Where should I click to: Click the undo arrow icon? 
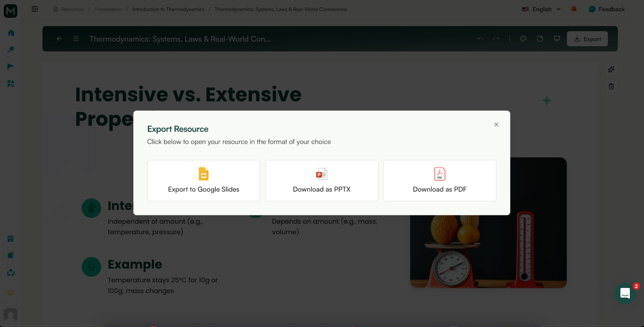(x=480, y=39)
